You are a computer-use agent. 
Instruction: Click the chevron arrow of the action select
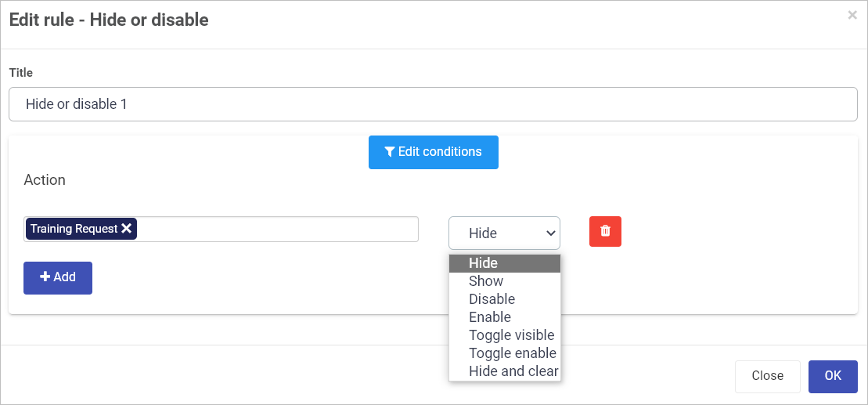click(551, 233)
